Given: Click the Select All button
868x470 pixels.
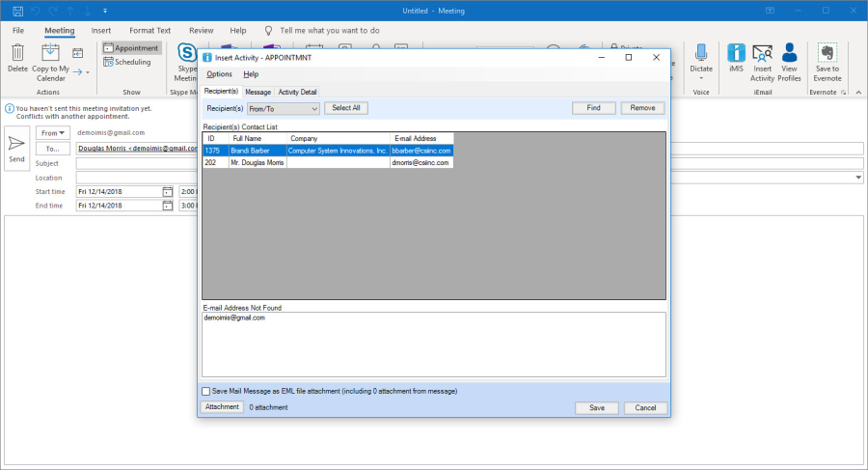Looking at the screenshot, I should 345,108.
